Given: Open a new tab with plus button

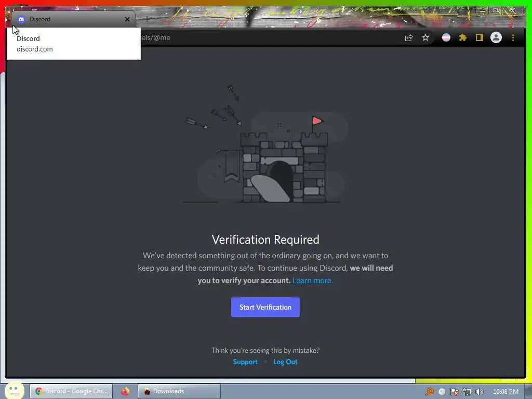Looking at the screenshot, I should pos(147,19).
